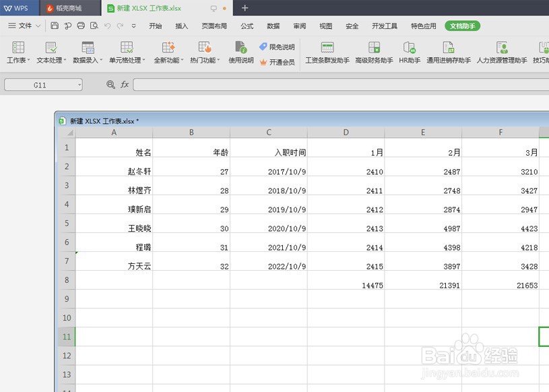
Task: Click the redo arrow icon
Action: coord(120,26)
